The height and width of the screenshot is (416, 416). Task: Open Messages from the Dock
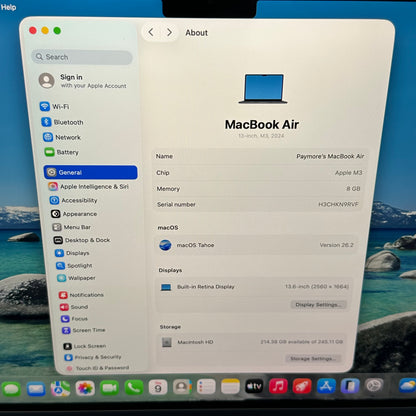coord(11,389)
